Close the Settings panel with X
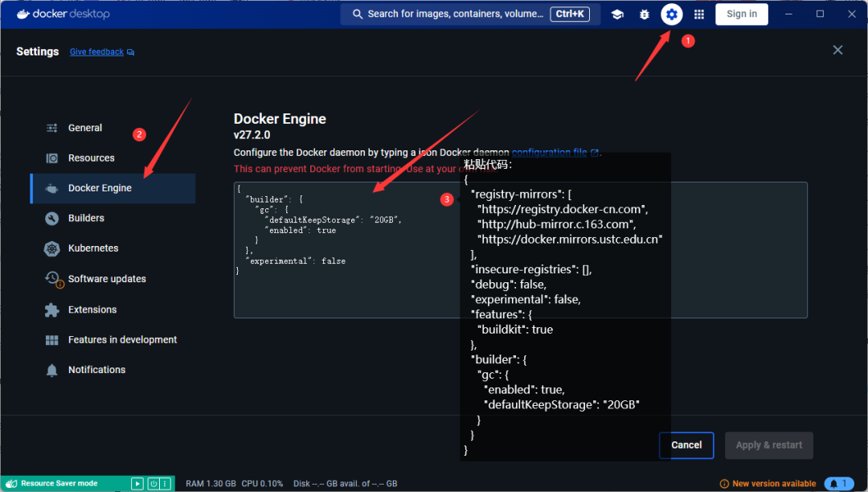The image size is (868, 492). [837, 51]
